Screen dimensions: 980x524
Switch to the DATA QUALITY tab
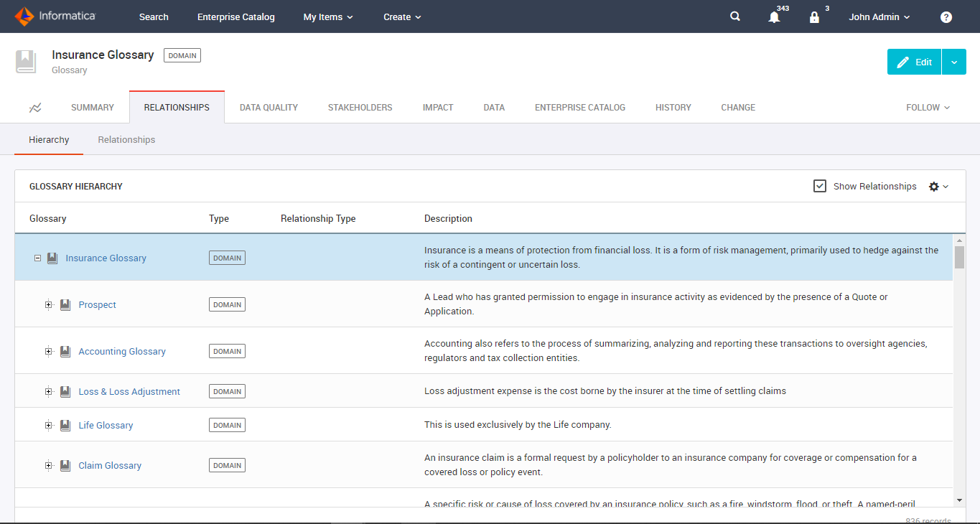pyautogui.click(x=269, y=107)
